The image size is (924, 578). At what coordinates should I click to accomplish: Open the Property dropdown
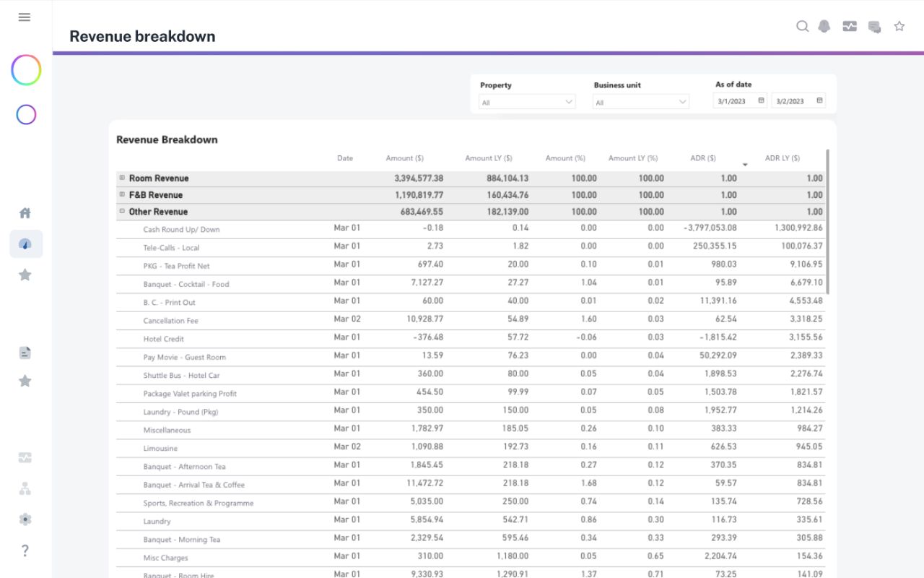(x=527, y=102)
